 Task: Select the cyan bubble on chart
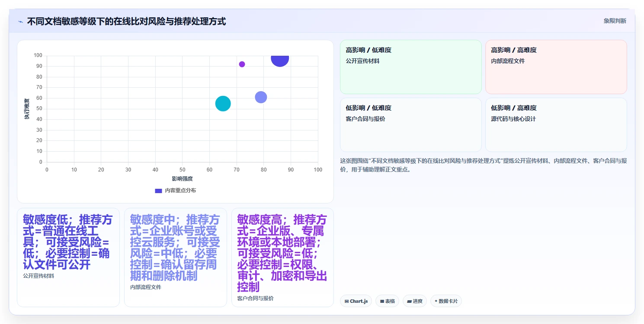tap(223, 104)
